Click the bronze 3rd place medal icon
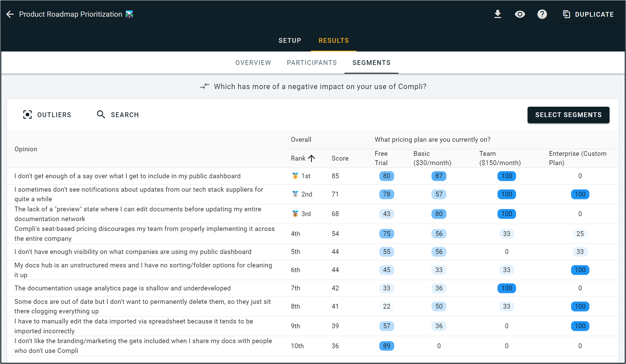626x364 pixels. [x=295, y=214]
